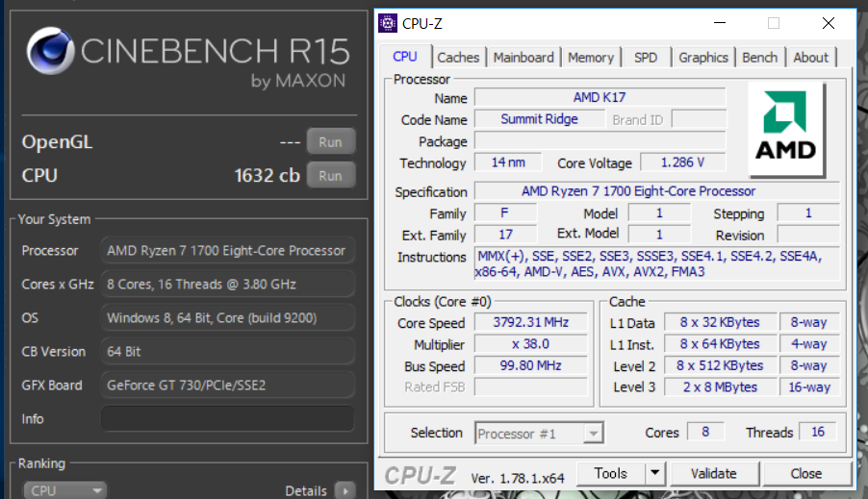Click the Close button in CPU-Z

coord(806,474)
